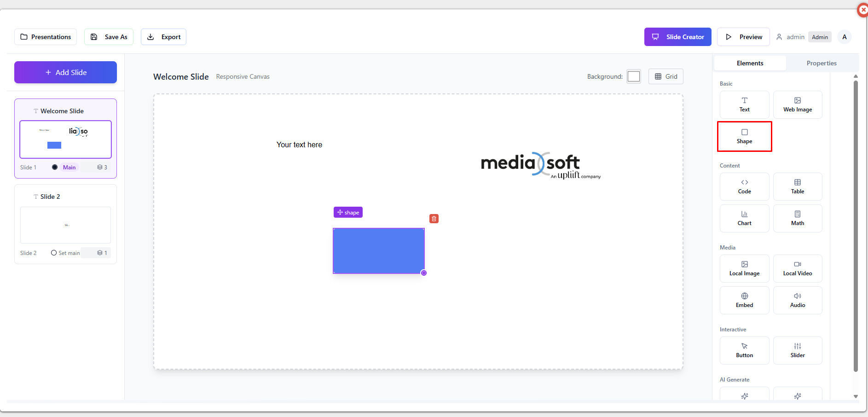
Task: Select the Shape element tool
Action: [744, 136]
